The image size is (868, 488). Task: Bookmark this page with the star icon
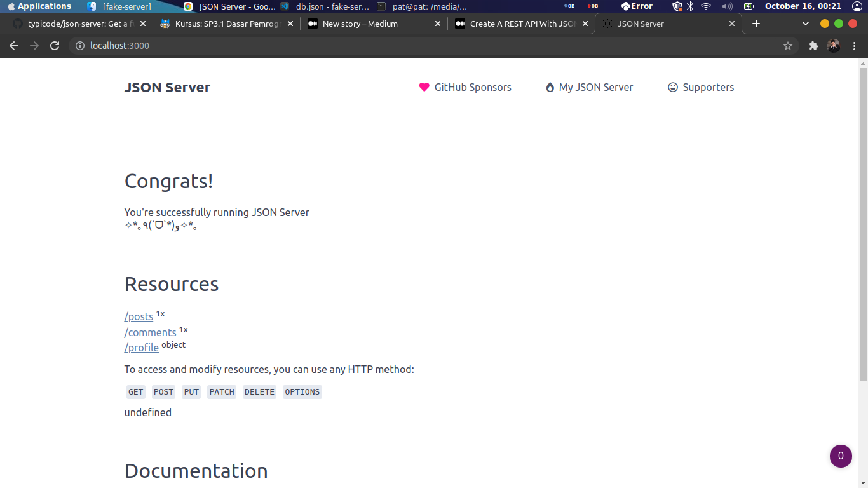pos(788,46)
